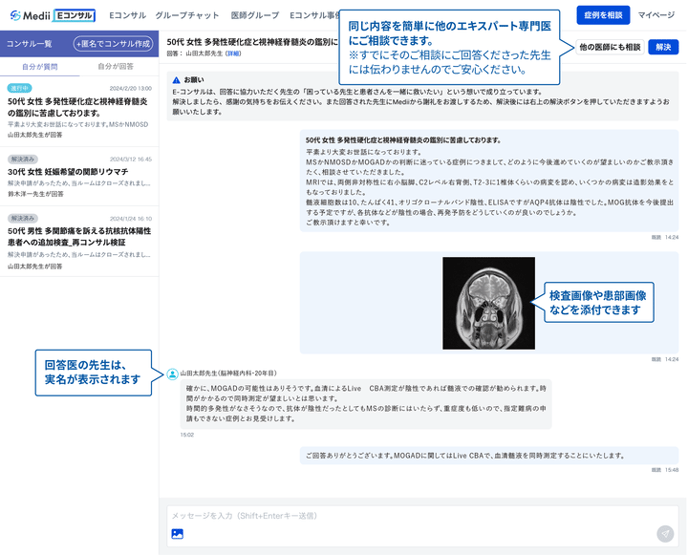Click 山田太郎先生's avatar icon

pos(172,374)
